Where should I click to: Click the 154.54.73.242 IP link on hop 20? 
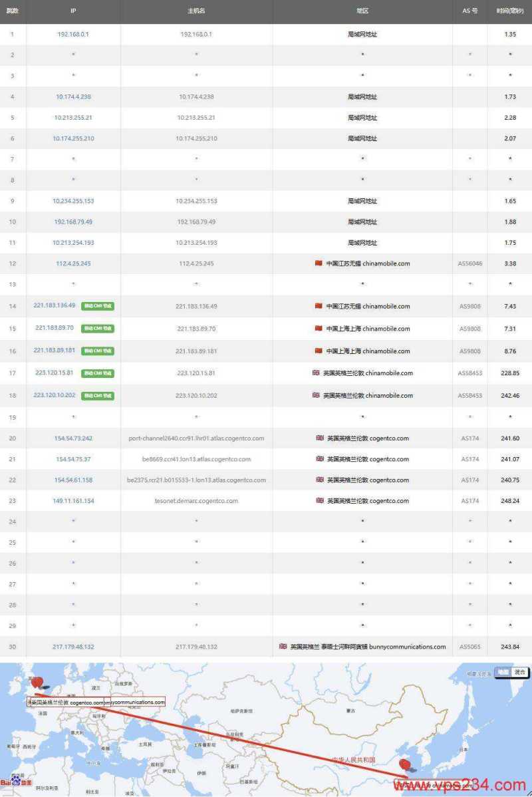coord(72,438)
